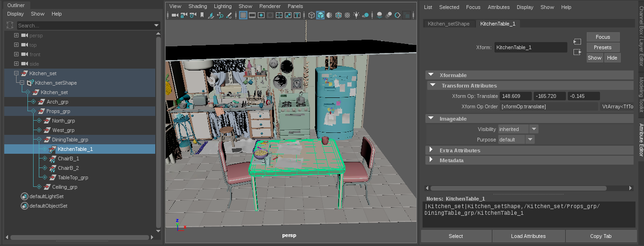The width and height of the screenshot is (644, 246).
Task: Click the camera Bookmarks icon
Action: [x=202, y=15]
